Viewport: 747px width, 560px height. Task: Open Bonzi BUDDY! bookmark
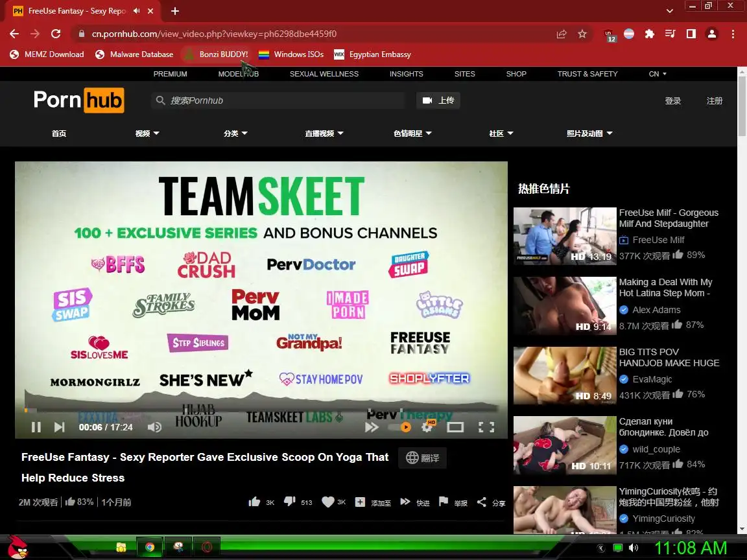pyautogui.click(x=217, y=54)
